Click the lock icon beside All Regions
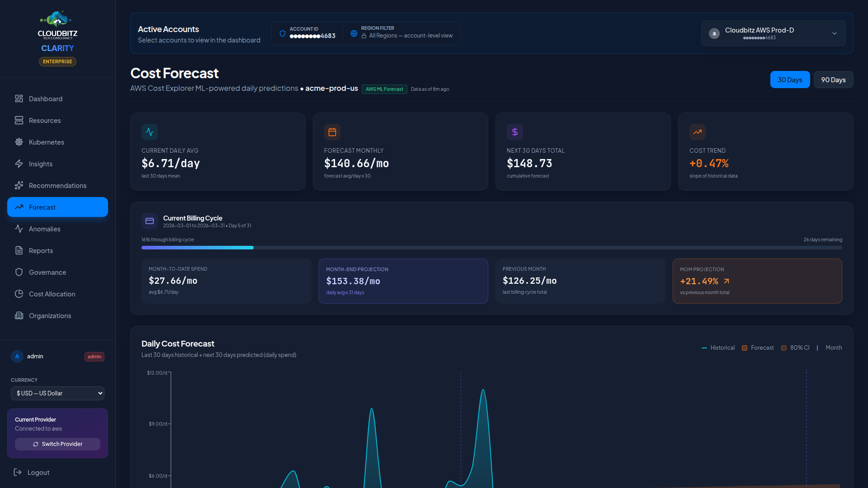 (364, 36)
